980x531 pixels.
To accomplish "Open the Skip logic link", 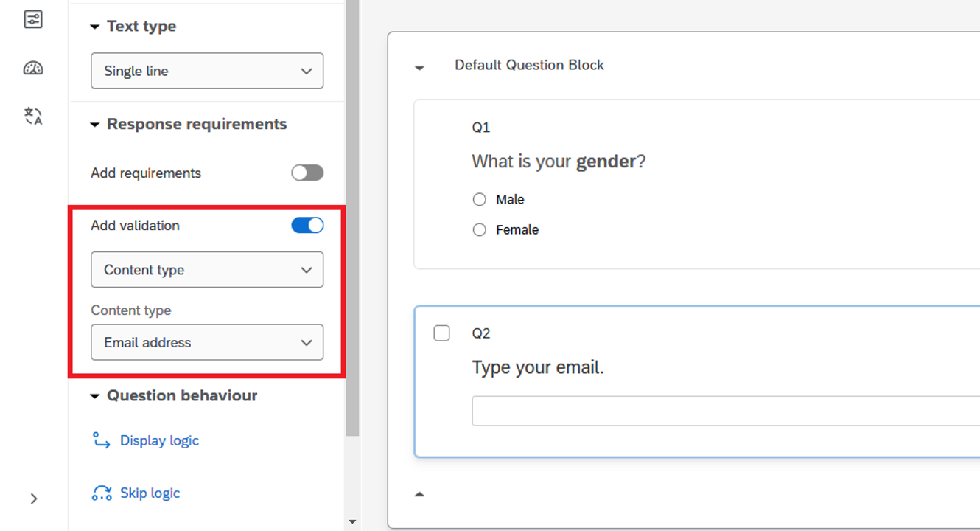I will pyautogui.click(x=150, y=493).
